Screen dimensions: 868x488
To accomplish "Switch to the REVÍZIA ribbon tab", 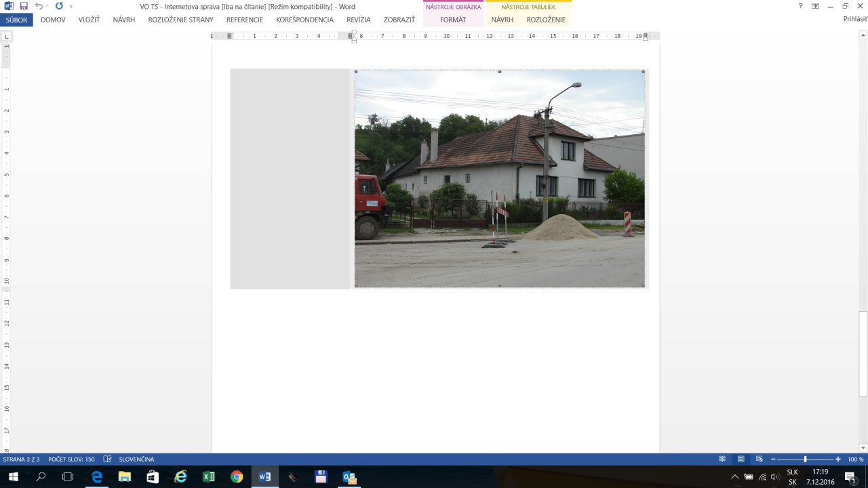I will pyautogui.click(x=359, y=20).
